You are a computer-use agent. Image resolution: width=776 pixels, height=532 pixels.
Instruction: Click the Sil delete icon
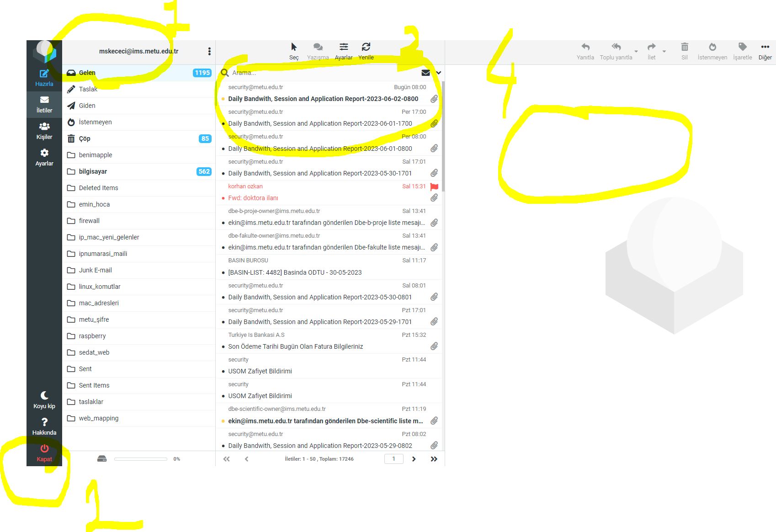coord(684,47)
